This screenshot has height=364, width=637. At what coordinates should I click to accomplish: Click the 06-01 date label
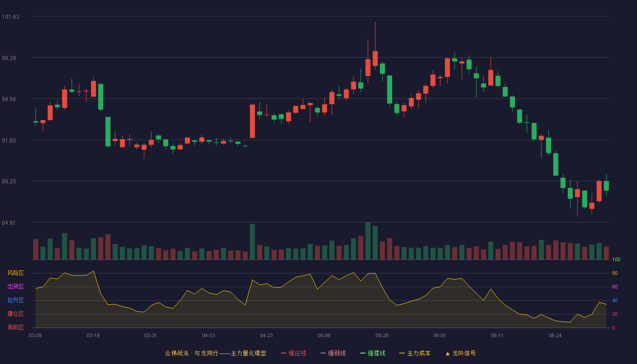440,335
